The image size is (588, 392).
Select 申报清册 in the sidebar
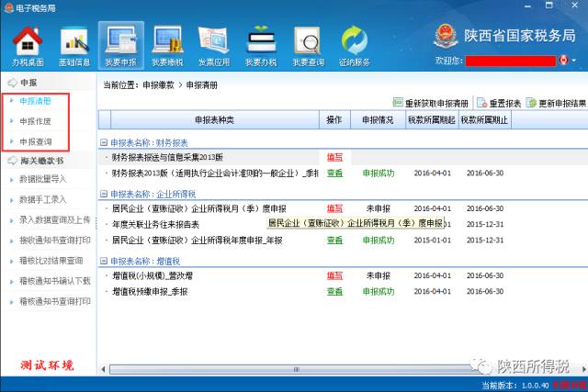pyautogui.click(x=35, y=101)
